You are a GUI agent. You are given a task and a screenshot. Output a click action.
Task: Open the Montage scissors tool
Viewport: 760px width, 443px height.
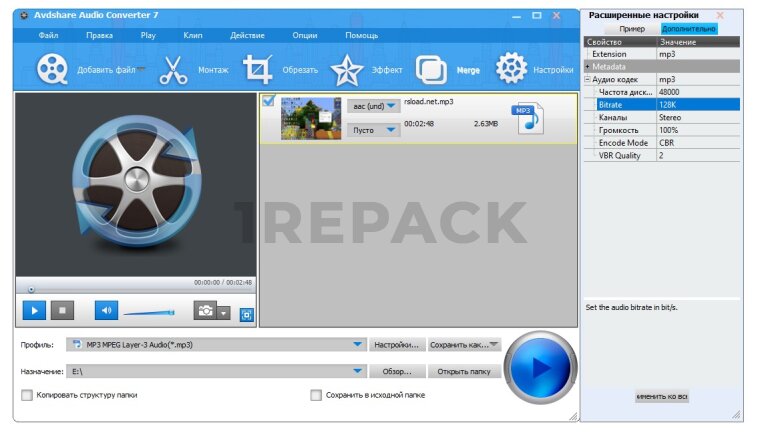click(x=174, y=69)
